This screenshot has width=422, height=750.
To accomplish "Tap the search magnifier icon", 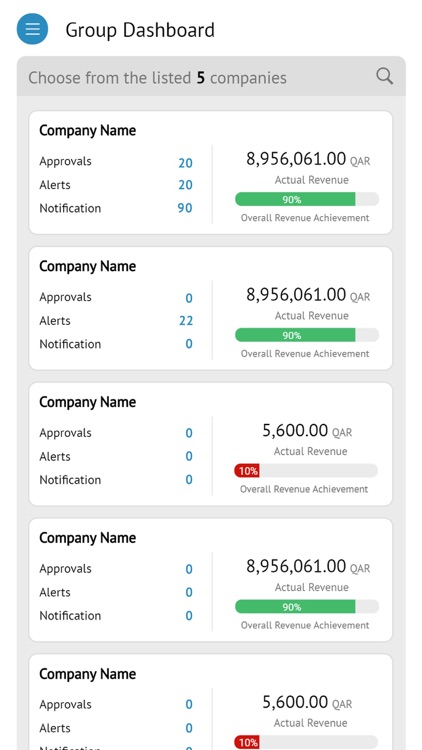I will [385, 77].
